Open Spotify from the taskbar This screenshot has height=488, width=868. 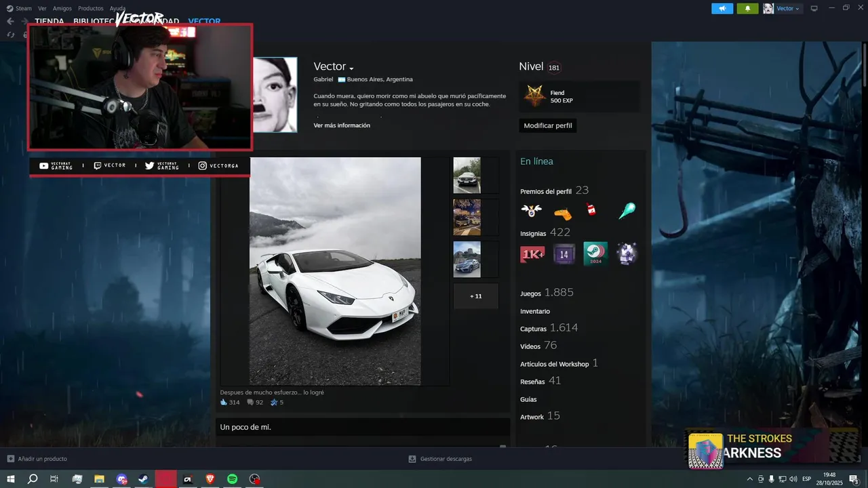click(x=232, y=479)
